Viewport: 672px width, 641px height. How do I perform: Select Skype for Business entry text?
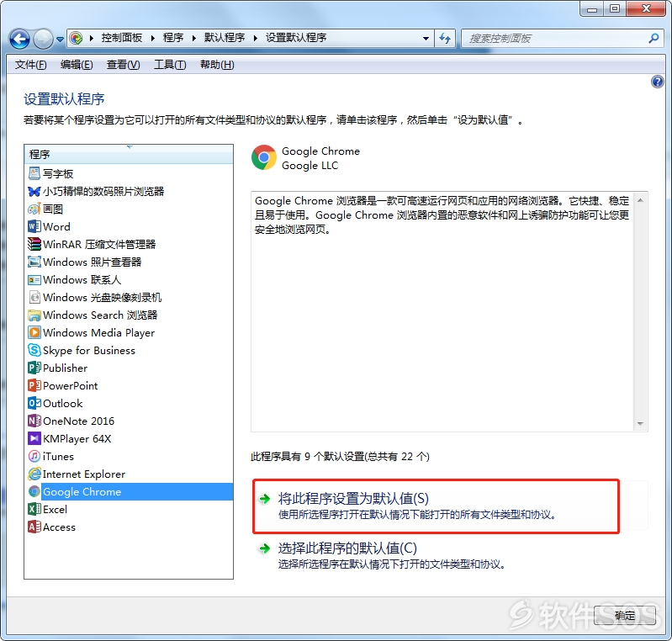(x=88, y=350)
